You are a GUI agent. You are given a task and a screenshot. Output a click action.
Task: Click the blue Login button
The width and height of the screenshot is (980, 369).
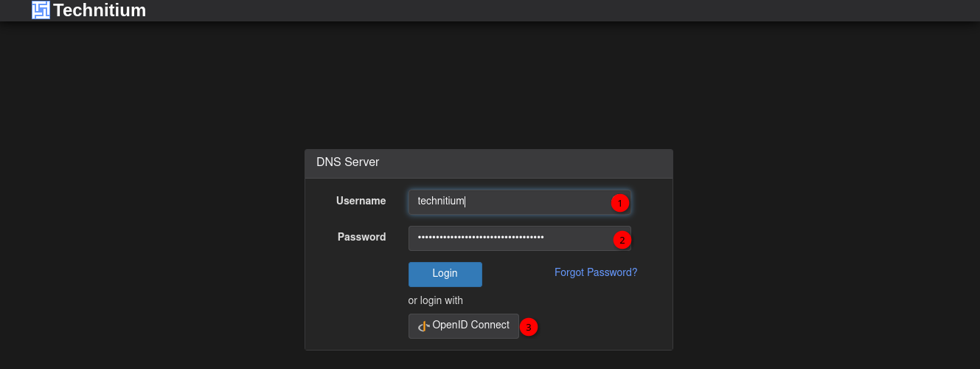445,274
